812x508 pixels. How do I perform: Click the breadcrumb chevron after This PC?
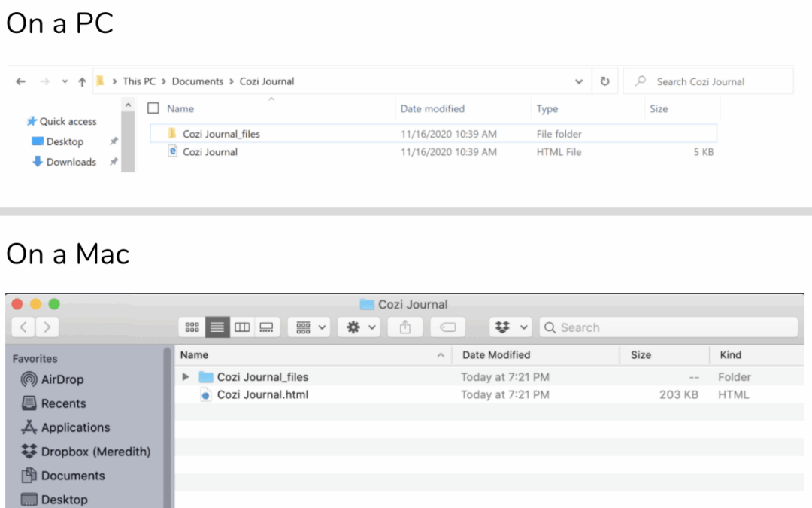(164, 81)
